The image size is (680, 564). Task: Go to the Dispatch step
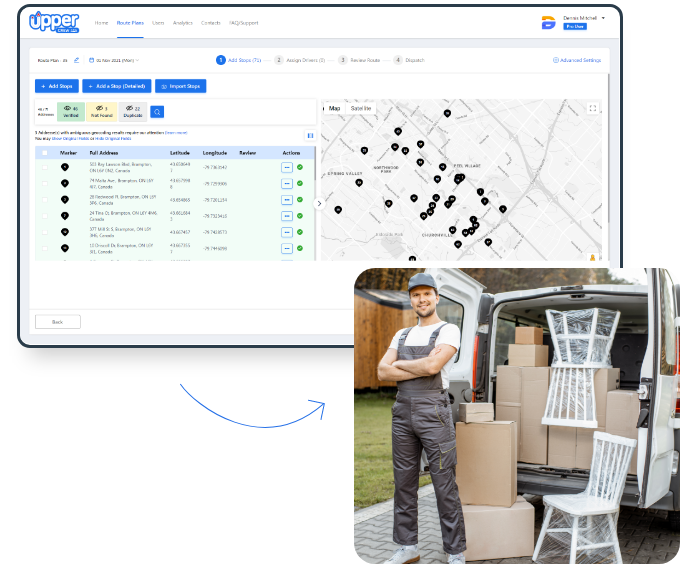[x=409, y=60]
